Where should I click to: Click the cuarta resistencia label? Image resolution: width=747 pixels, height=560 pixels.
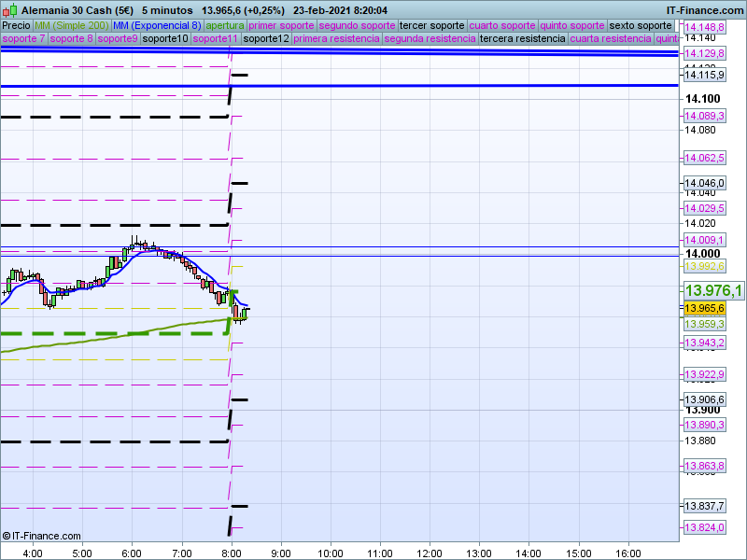[611, 39]
